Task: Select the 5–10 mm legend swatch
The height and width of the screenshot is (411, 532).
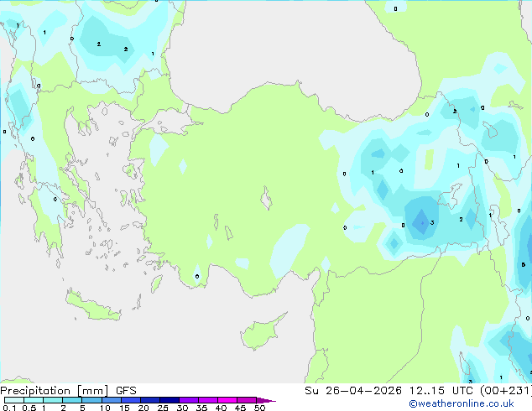Action: (91, 400)
